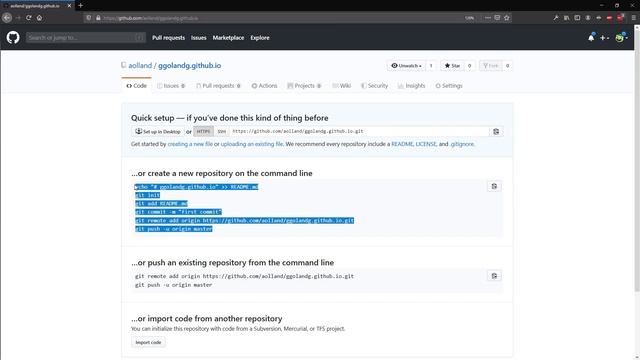
Task: Click the Import code button
Action: coord(148,342)
